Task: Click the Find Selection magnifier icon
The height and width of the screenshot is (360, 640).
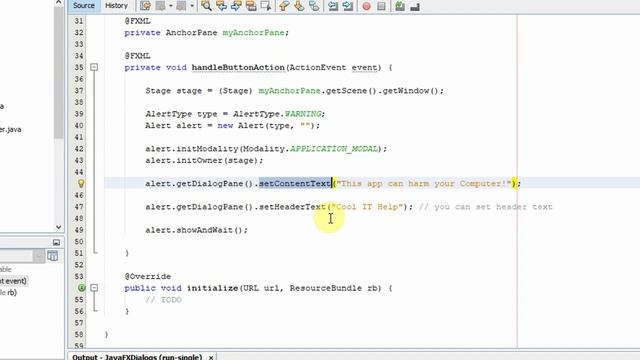Action: pos(207,6)
